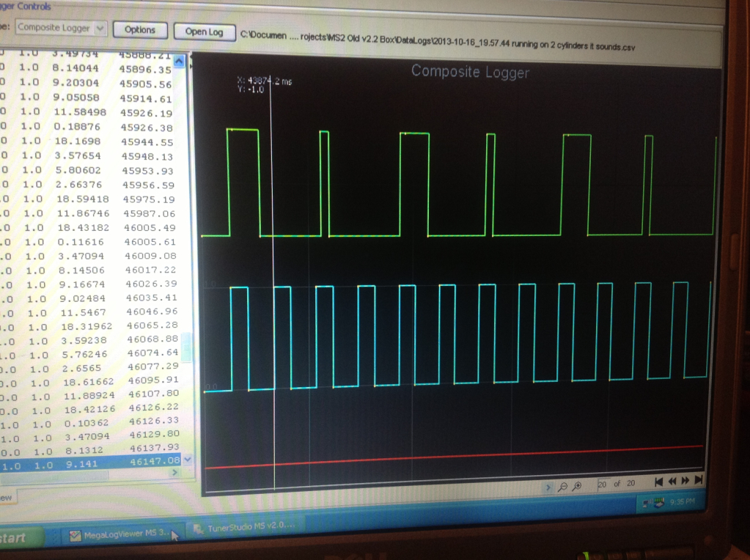Click the small right-arrow button beside zoom icons
The width and height of the screenshot is (750, 560).
[548, 487]
